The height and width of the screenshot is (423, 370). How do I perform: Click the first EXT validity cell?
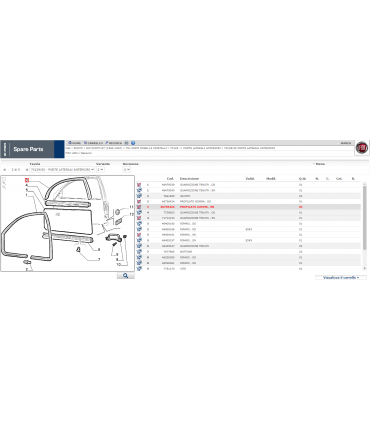(249, 229)
